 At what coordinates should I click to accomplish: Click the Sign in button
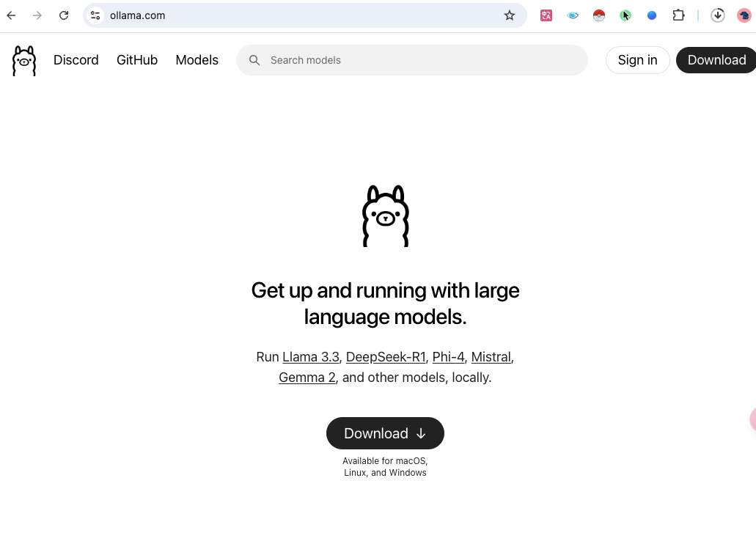click(637, 60)
